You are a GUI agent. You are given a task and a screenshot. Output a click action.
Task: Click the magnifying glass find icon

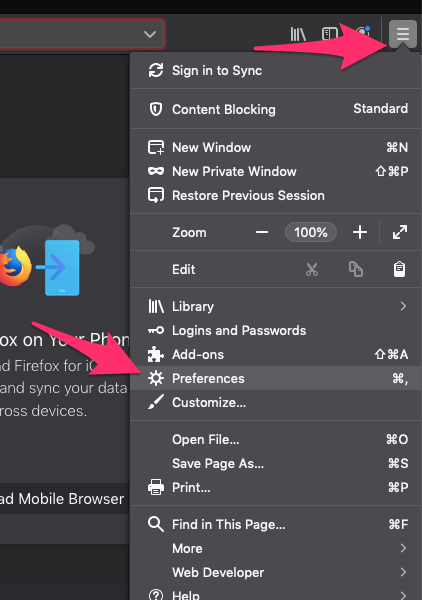coord(156,524)
